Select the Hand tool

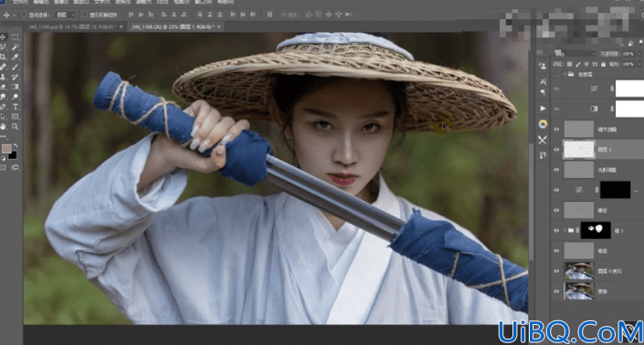[x=4, y=127]
